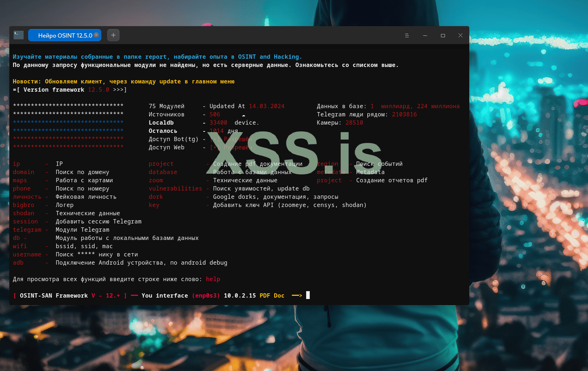Click the 'key' command name
Image resolution: width=588 pixels, height=371 pixels.
pos(154,205)
